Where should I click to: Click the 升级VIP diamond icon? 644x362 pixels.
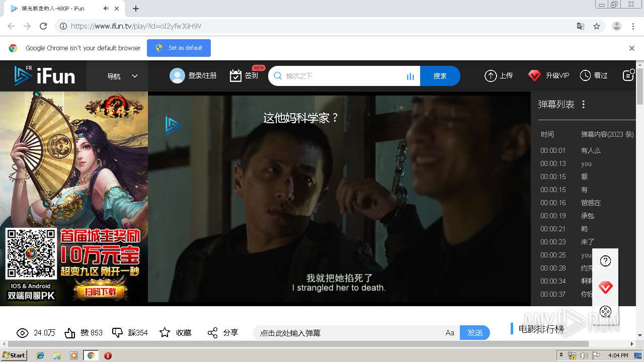[x=534, y=76]
